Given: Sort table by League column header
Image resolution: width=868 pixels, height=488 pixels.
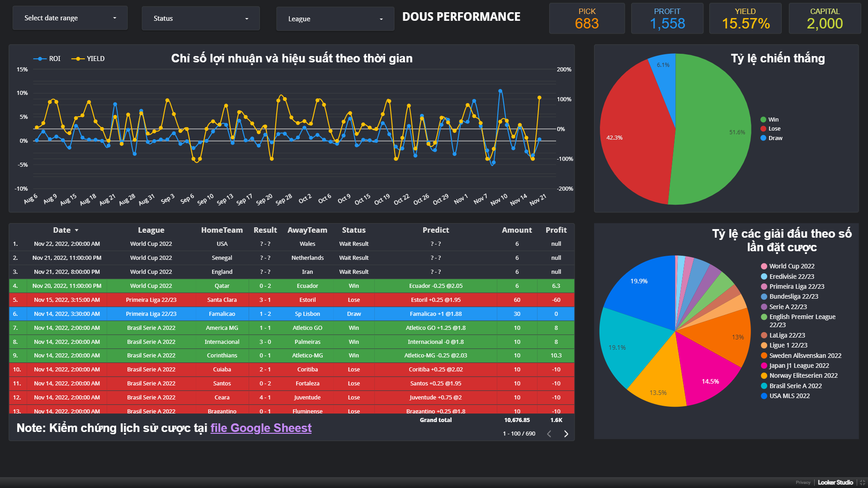Looking at the screenshot, I should point(151,230).
